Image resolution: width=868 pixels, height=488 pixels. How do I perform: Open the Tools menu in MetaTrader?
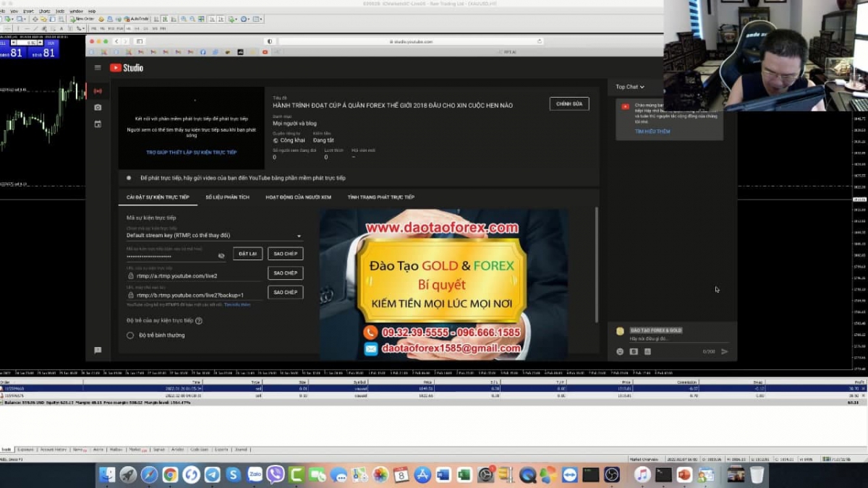click(x=60, y=12)
